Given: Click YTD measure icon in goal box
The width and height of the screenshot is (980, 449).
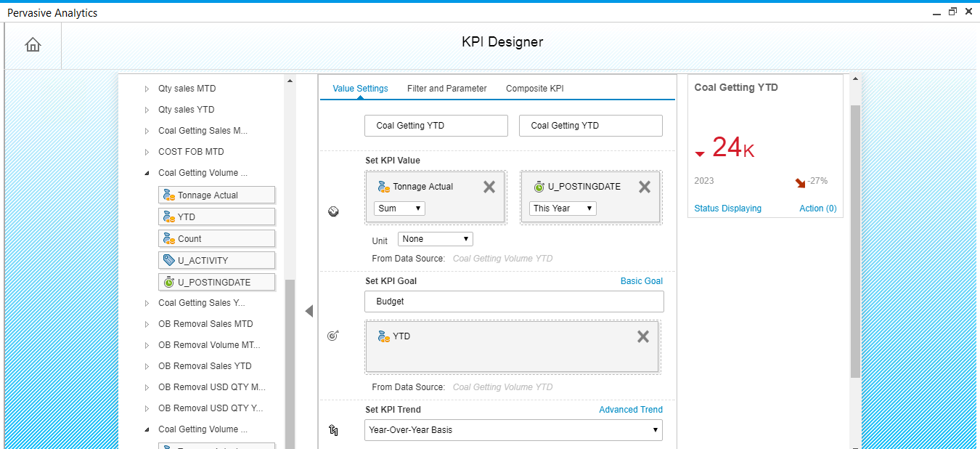Looking at the screenshot, I should tap(384, 336).
